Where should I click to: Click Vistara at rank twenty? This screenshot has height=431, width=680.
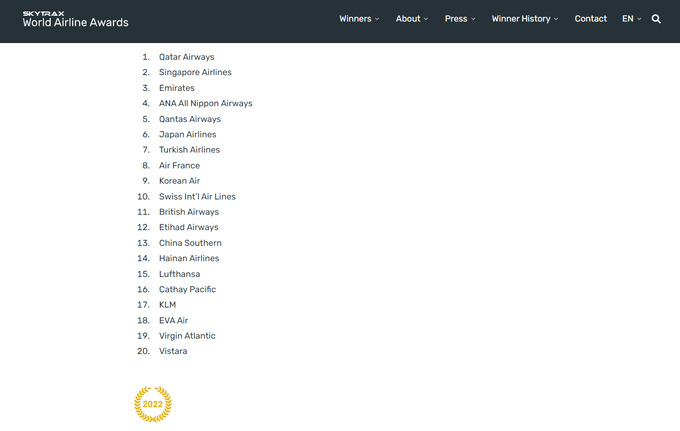173,352
